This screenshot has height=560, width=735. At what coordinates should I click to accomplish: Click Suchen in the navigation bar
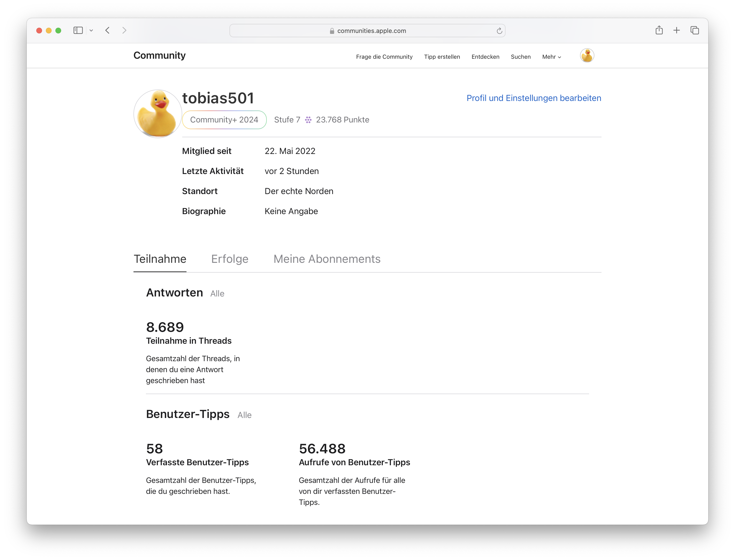pyautogui.click(x=521, y=57)
